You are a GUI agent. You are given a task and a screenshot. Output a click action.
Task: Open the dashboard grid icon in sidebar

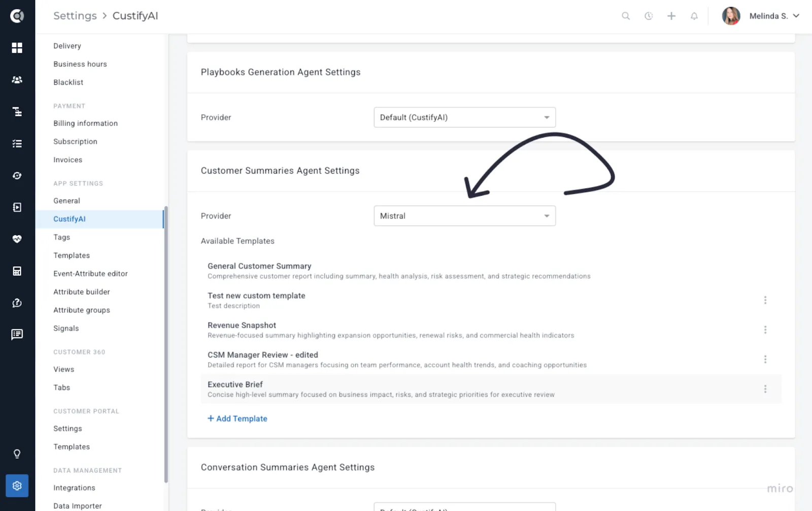(x=17, y=48)
